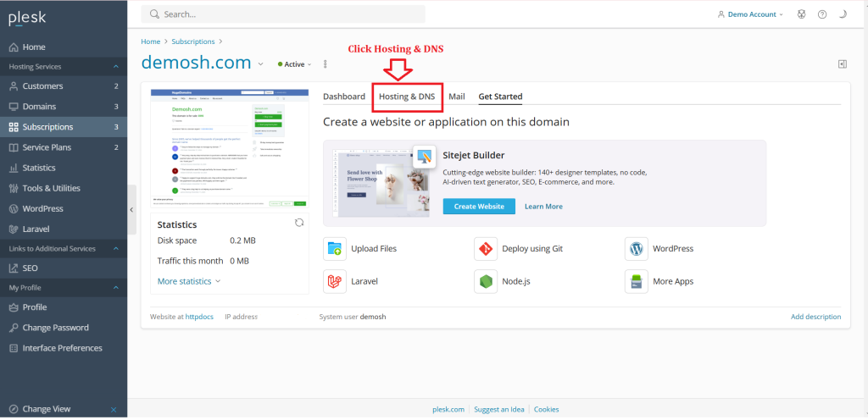This screenshot has height=420, width=868.
Task: Open the Demo Account dropdown
Action: pyautogui.click(x=751, y=14)
